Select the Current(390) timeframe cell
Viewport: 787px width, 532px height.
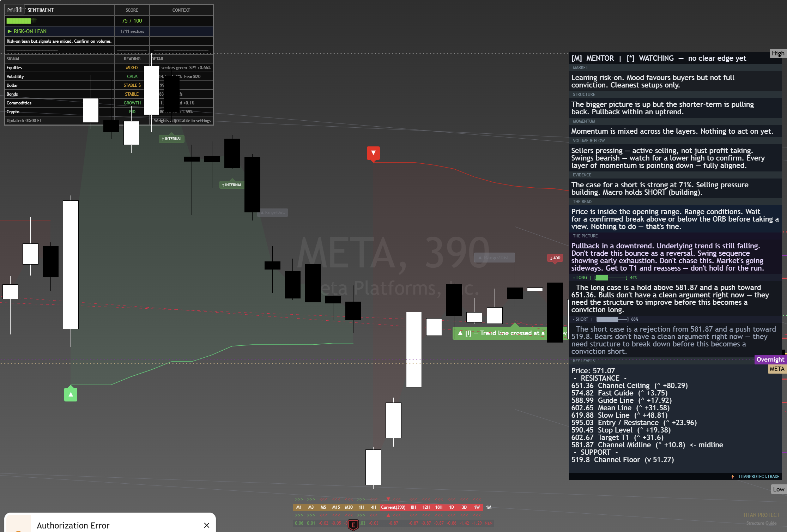tap(393, 507)
